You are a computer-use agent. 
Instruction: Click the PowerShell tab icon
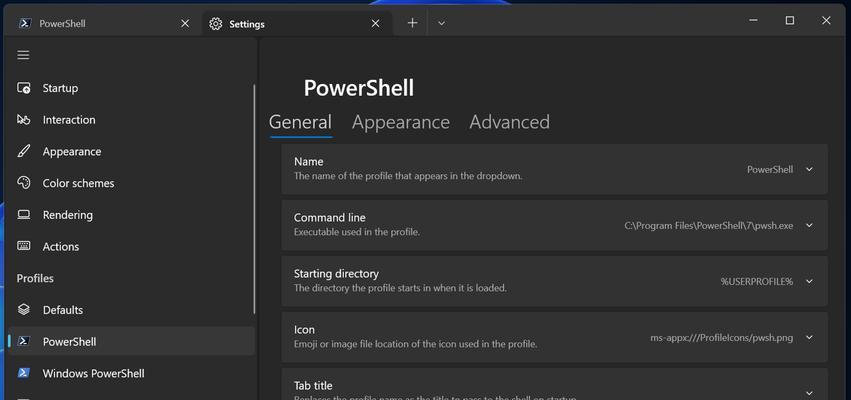point(24,23)
